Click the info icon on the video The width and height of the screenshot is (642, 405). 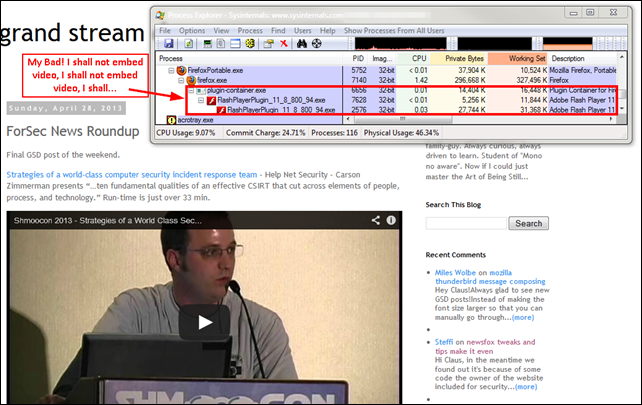tap(391, 220)
